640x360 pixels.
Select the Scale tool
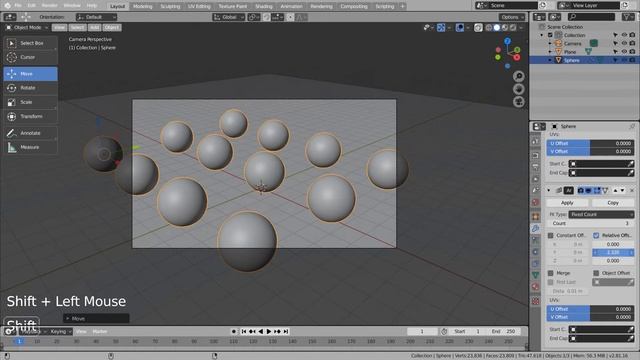tap(30, 102)
